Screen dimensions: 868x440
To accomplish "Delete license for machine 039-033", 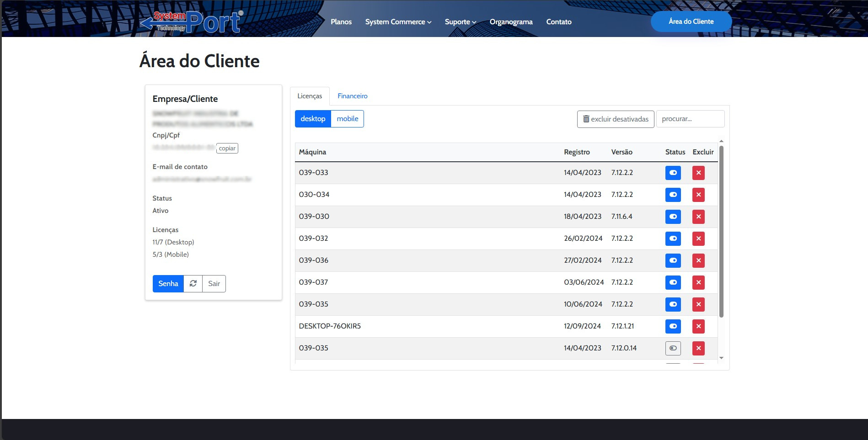I will (698, 173).
